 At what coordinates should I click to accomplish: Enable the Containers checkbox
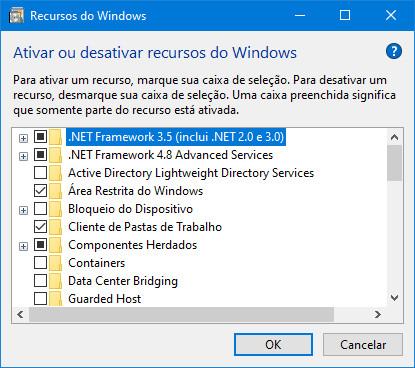tap(40, 263)
